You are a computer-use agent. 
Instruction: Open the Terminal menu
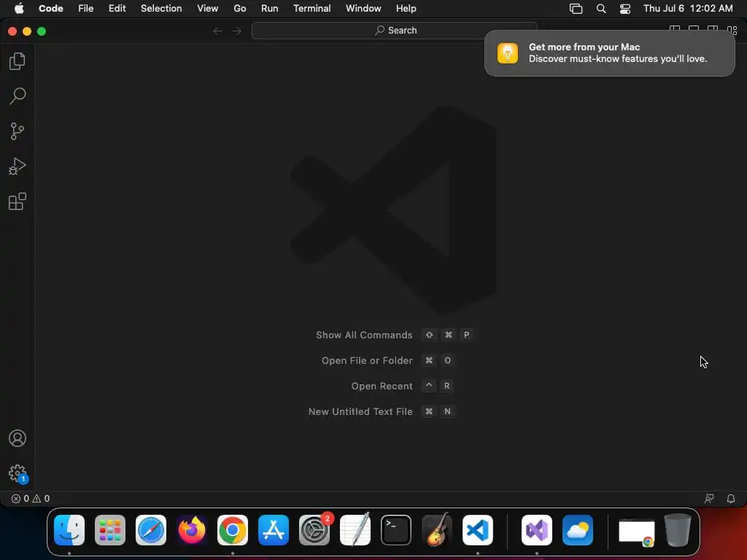[x=312, y=9]
